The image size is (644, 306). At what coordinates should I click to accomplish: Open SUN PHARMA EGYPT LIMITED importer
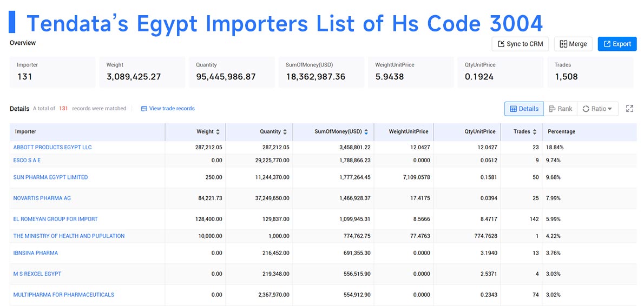tap(50, 177)
